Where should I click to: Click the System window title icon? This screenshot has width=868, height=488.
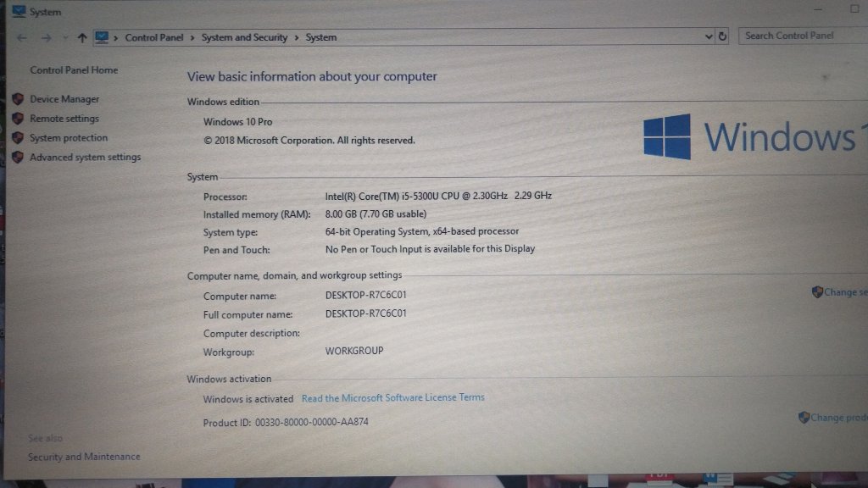[x=19, y=11]
